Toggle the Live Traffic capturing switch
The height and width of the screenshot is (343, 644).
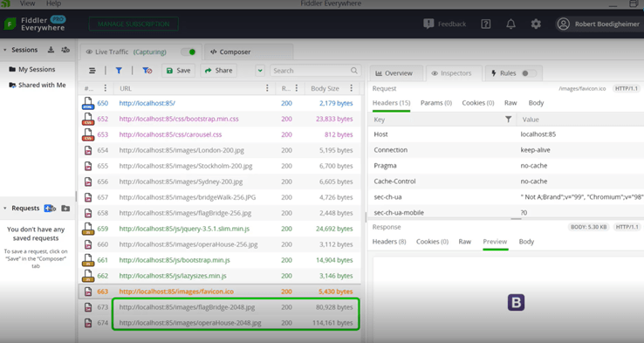(x=188, y=51)
